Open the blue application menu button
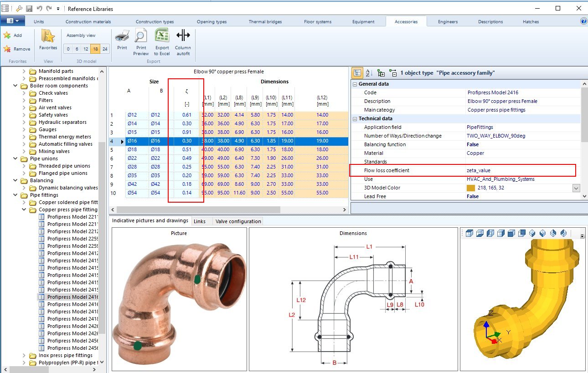The height and width of the screenshot is (373, 588). (x=12, y=21)
